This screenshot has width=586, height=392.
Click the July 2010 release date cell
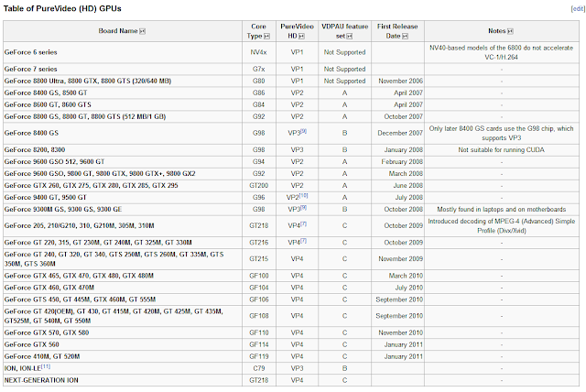(397, 288)
